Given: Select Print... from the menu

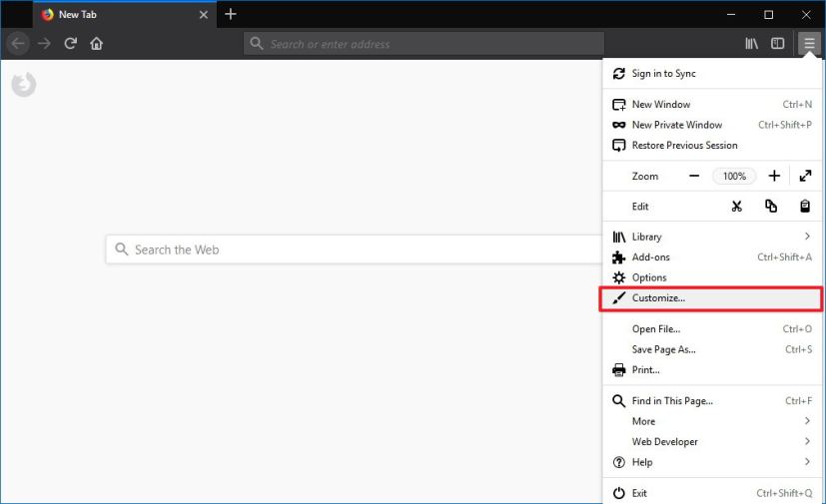Looking at the screenshot, I should (x=712, y=369).
